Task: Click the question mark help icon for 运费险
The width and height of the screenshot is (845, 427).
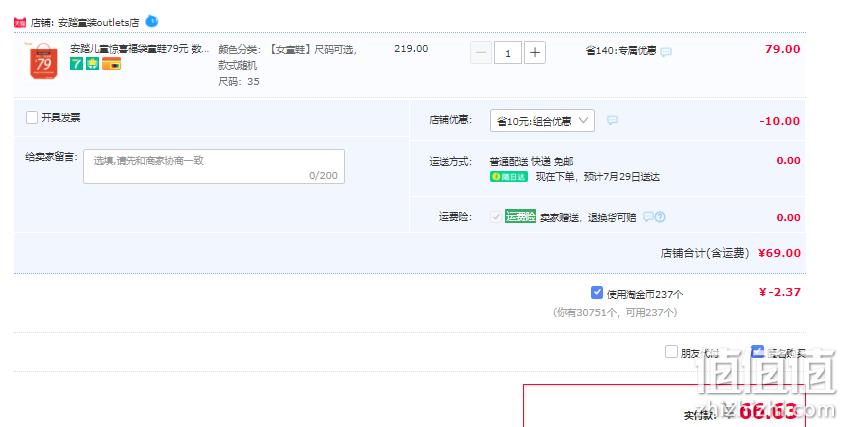Action: coord(660,217)
